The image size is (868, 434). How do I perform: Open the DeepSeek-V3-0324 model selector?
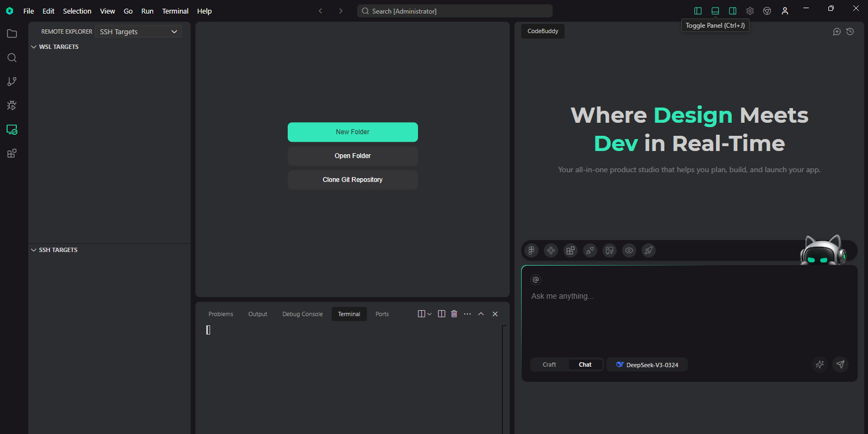tap(647, 364)
